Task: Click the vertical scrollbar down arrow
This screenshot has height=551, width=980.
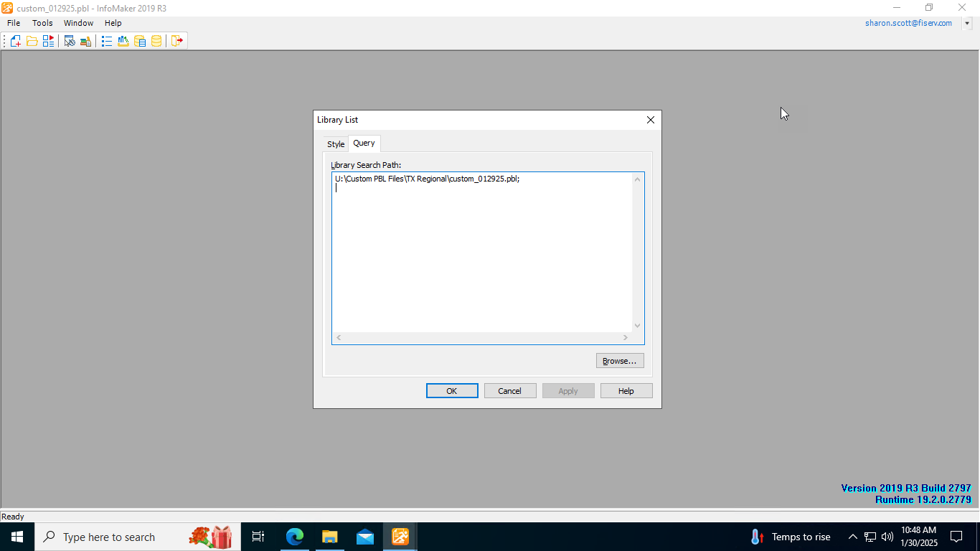Action: (637, 326)
